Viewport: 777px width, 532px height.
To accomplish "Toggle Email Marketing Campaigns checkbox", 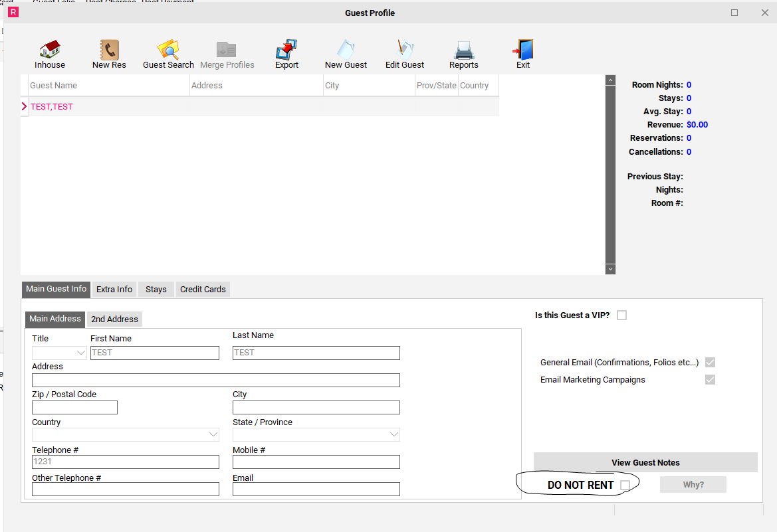I will click(x=710, y=380).
